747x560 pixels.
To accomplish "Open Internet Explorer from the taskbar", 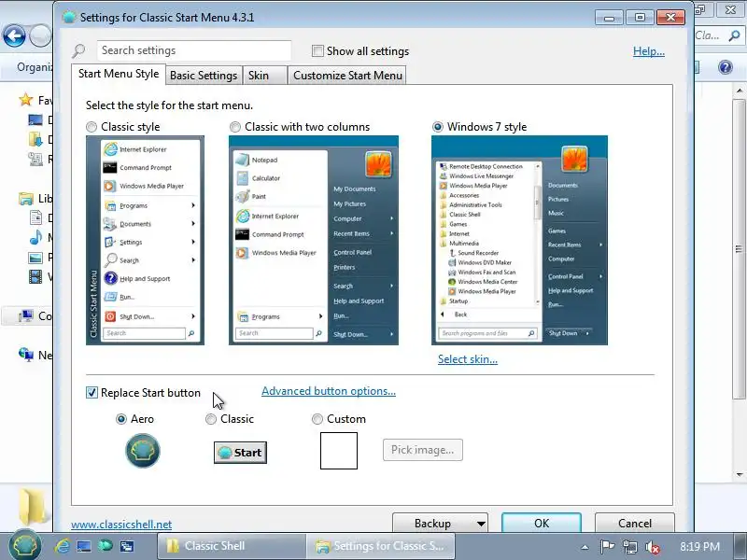I will coord(62,546).
